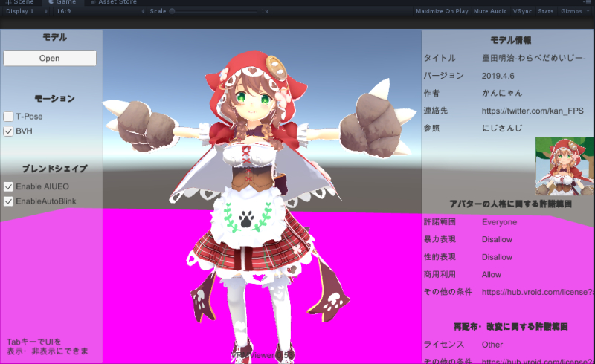Click the Disallow value for 暴力表現
The width and height of the screenshot is (595, 364).
pyautogui.click(x=497, y=240)
